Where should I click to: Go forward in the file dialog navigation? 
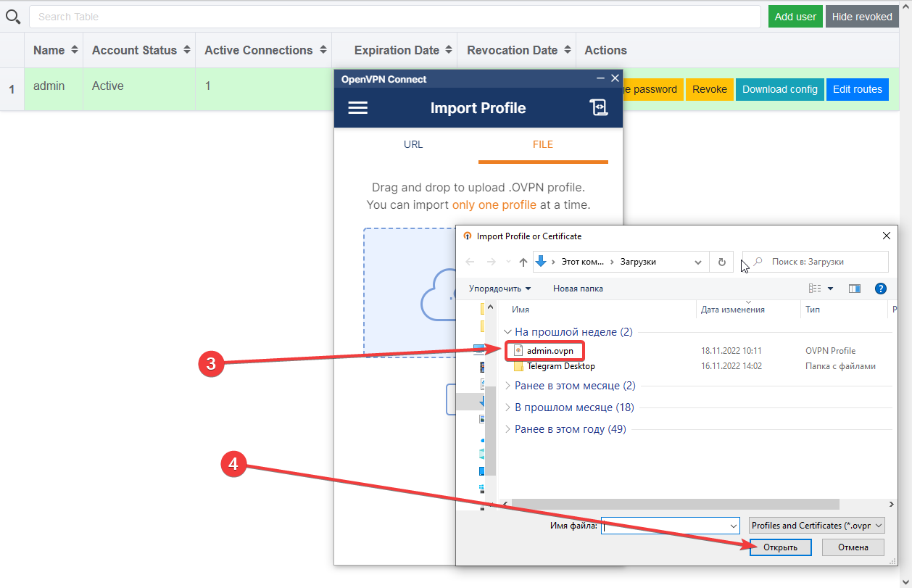492,262
